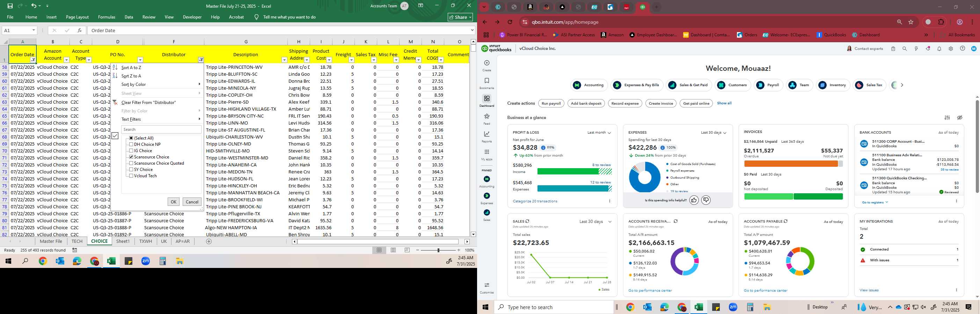Image resolution: width=980 pixels, height=314 pixels.
Task: Open the QuickBooks tasks clipboard icon
Action: pyautogui.click(x=893, y=48)
